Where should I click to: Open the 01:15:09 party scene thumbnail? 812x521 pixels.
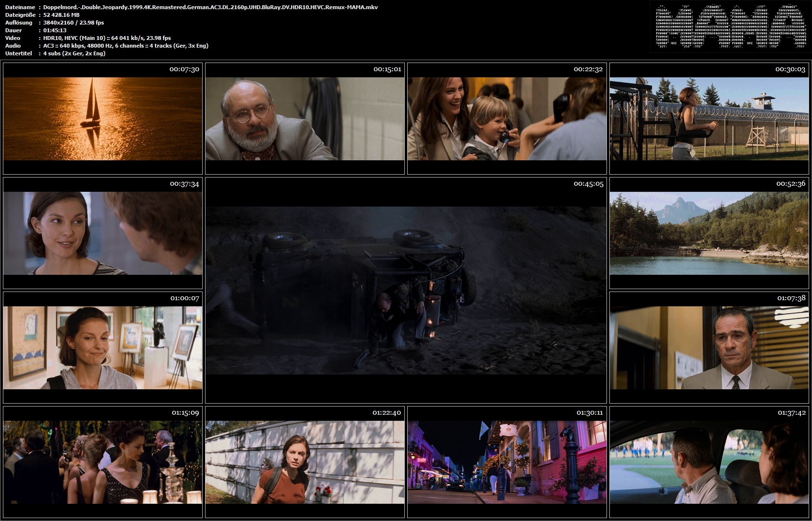coord(103,462)
